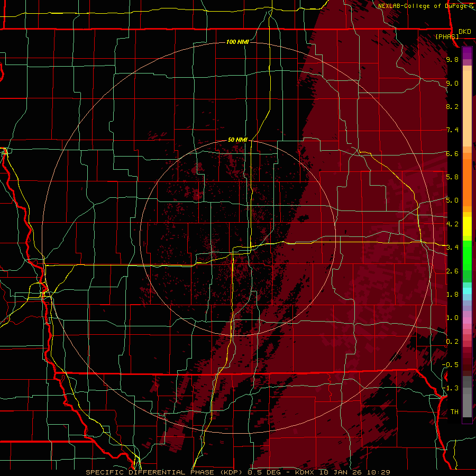Screen dimensions: 476x476
Task: Click the 5.8 value on the color scale
Action: tap(452, 177)
